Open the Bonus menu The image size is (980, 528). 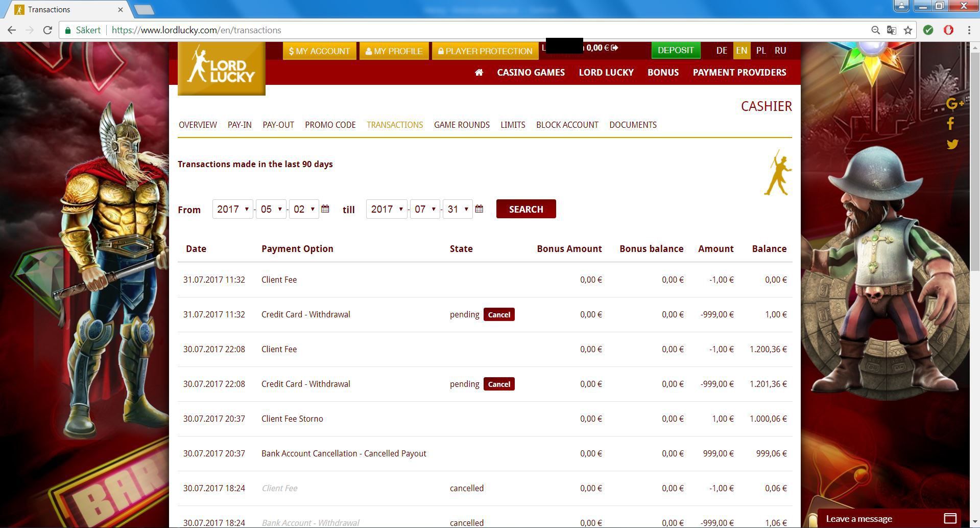[663, 73]
